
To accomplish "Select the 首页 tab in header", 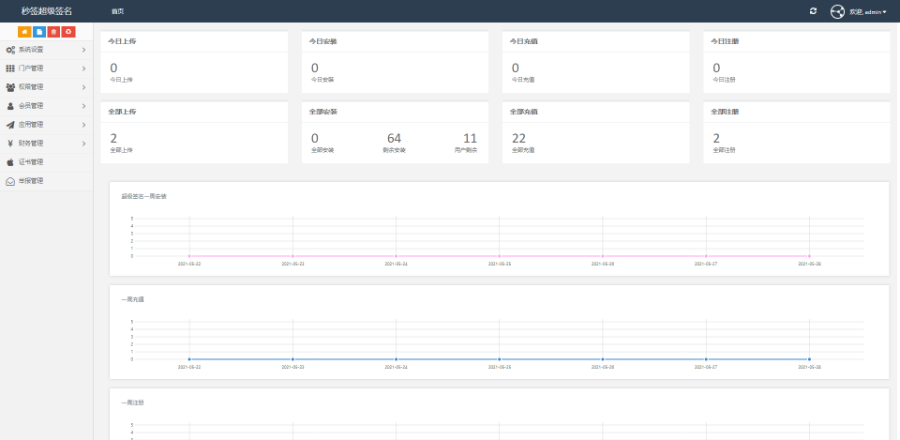I will click(x=118, y=11).
